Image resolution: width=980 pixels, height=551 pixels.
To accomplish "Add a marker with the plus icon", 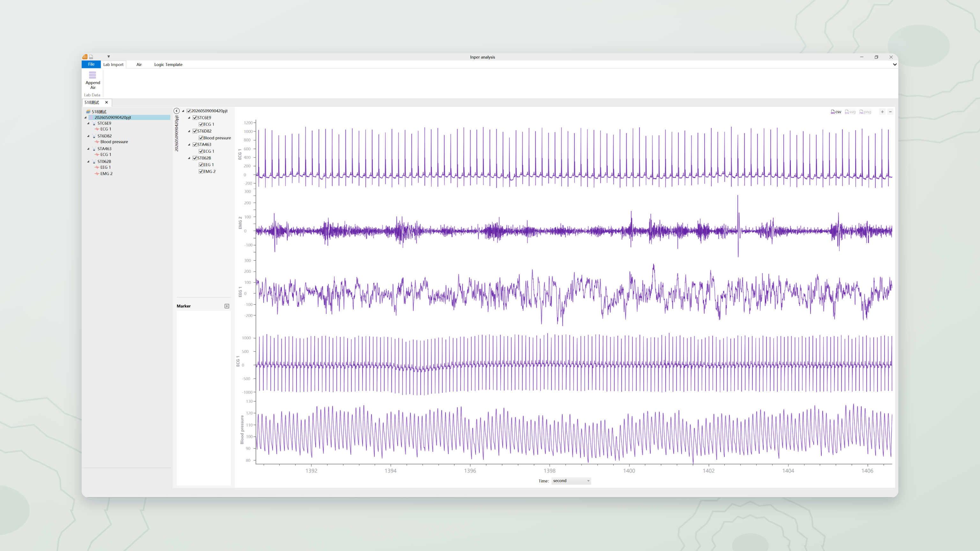I will (227, 306).
